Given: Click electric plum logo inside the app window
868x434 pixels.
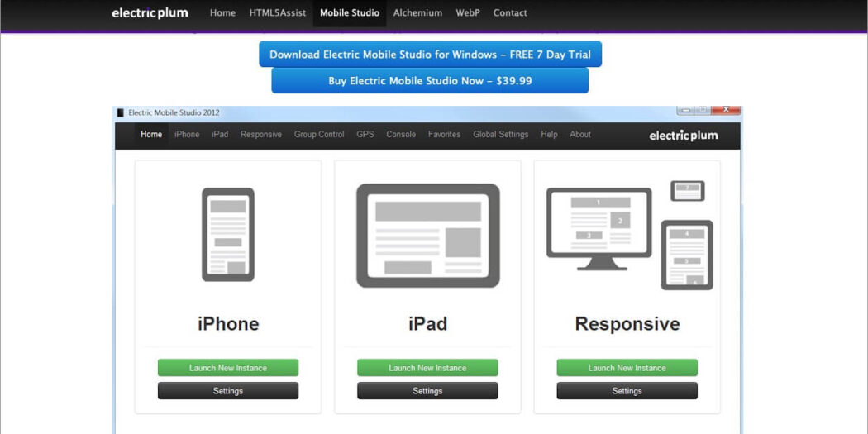Looking at the screenshot, I should coord(683,135).
